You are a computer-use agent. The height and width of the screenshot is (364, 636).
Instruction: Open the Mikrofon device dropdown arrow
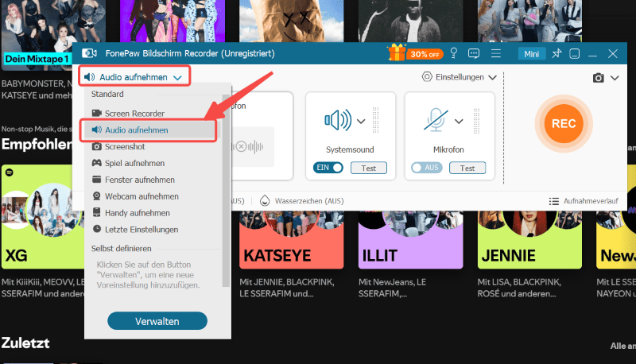click(x=459, y=121)
